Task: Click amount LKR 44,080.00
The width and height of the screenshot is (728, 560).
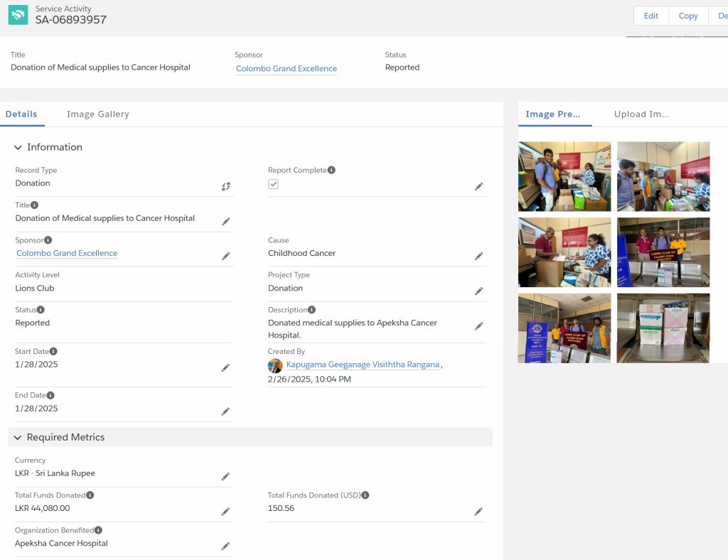Action: (x=42, y=509)
